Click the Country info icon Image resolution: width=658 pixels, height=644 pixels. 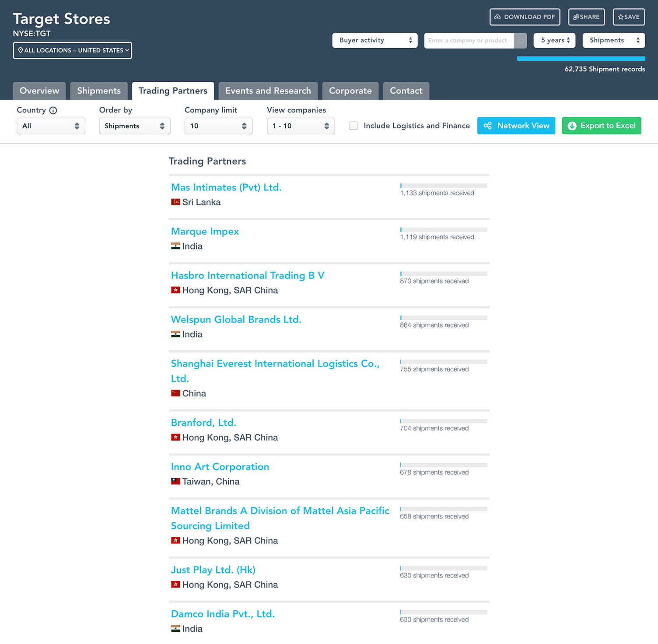pos(53,110)
